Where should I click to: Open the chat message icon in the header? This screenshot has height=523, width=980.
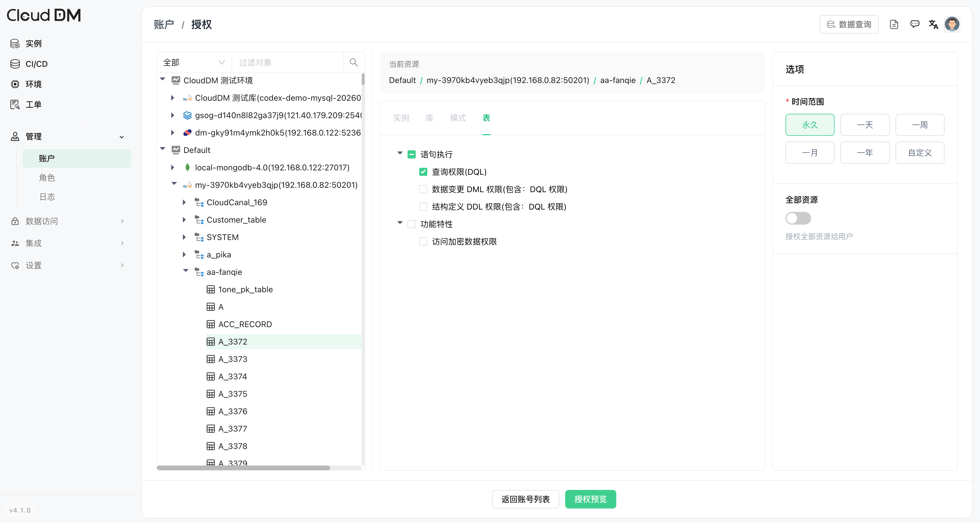(915, 25)
